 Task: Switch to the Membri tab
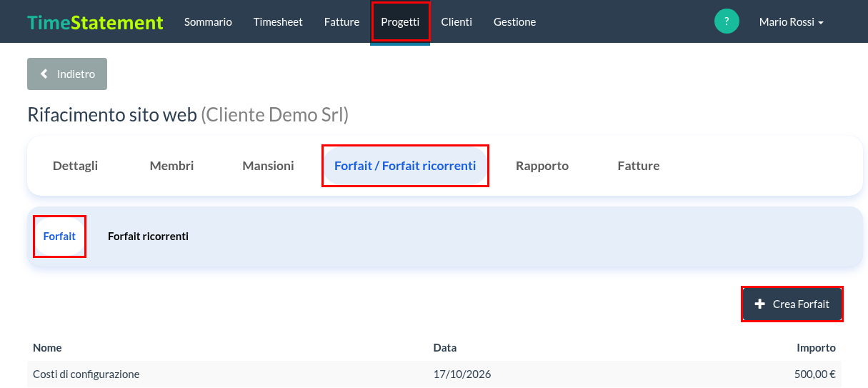click(171, 166)
